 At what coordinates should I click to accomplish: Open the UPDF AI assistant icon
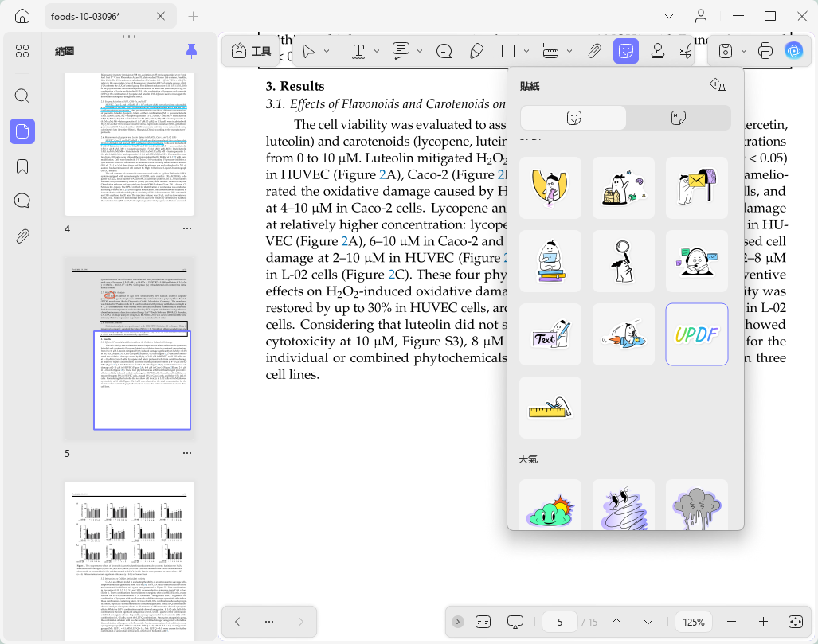pyautogui.click(x=794, y=51)
